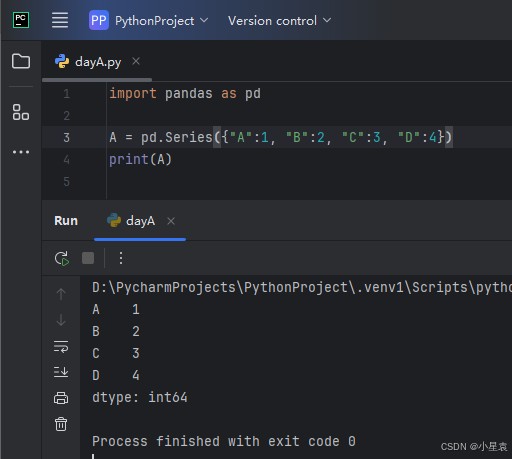512x459 pixels.
Task: Jump down the stack trace arrow
Action: (x=61, y=320)
